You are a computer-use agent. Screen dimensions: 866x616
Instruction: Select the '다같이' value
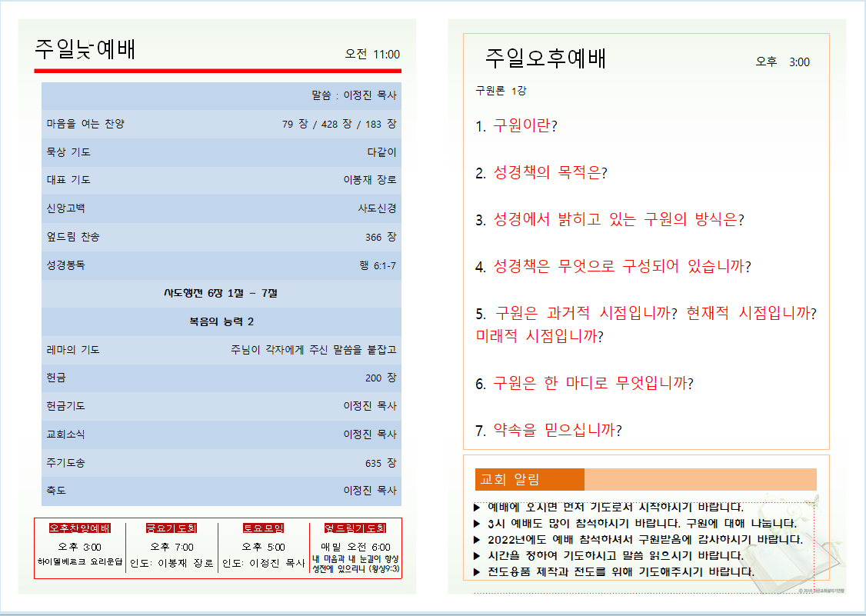click(381, 152)
